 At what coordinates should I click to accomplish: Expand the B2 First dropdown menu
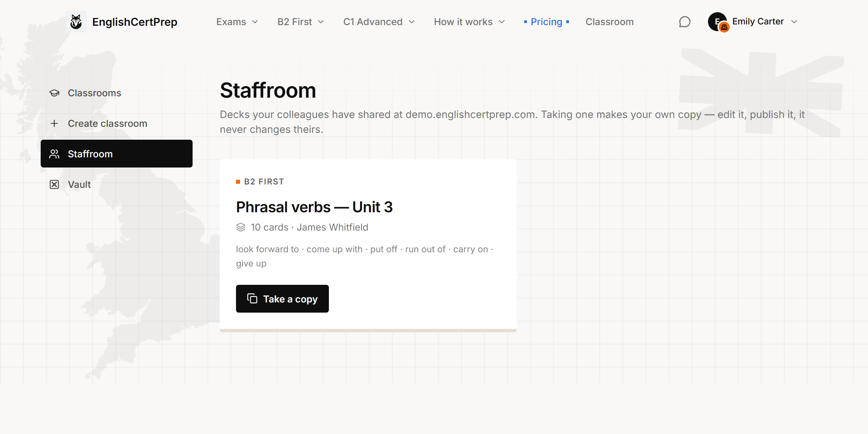[301, 22]
